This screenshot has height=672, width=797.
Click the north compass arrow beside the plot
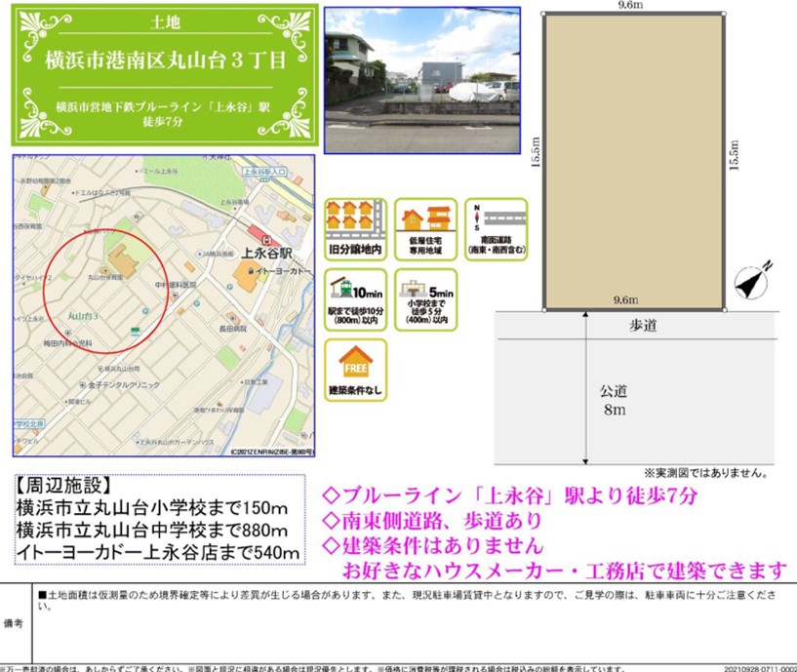pyautogui.click(x=752, y=281)
